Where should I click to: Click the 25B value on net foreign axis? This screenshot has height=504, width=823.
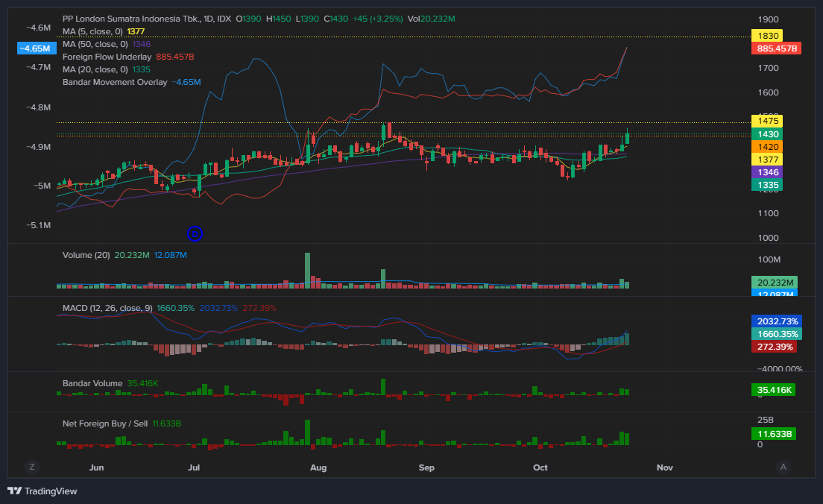tap(766, 420)
